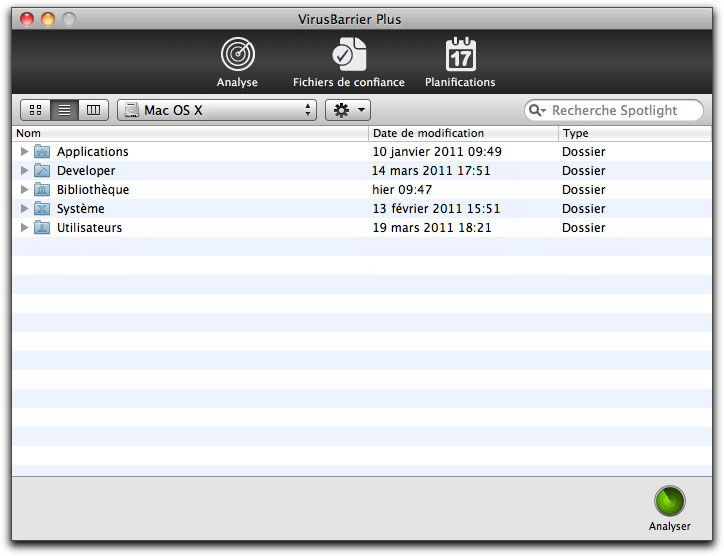Select the Developer row name
Screen dimensions: 724x556
pos(86,171)
